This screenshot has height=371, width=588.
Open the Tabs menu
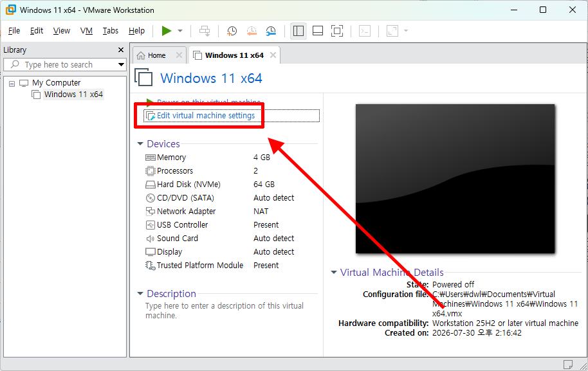[110, 31]
